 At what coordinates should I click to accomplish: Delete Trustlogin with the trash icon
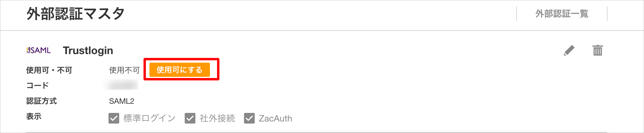coord(598,50)
